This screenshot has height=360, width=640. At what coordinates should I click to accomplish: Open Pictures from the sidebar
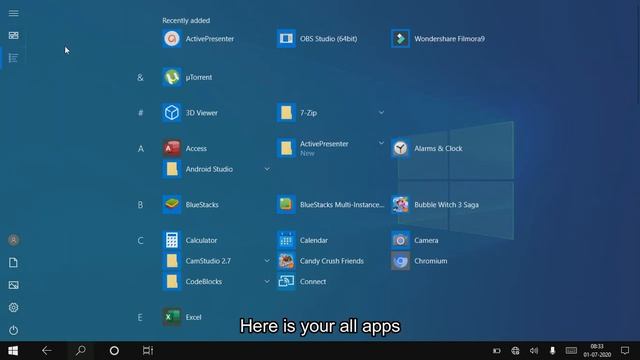13,285
